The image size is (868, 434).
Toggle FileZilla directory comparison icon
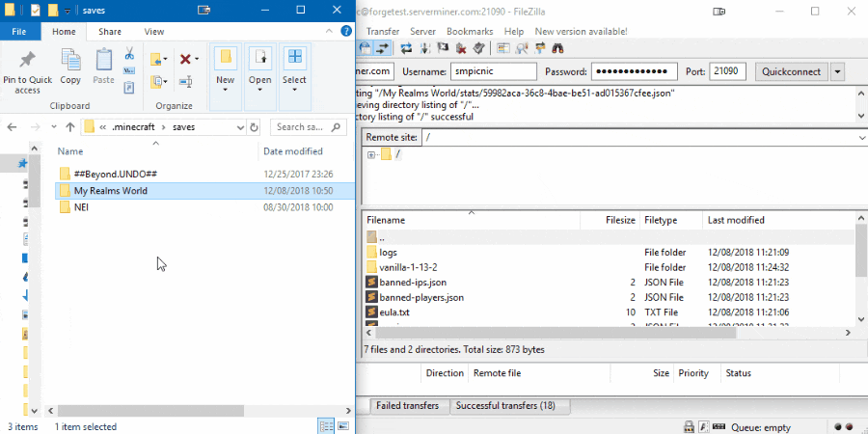pyautogui.click(x=521, y=48)
